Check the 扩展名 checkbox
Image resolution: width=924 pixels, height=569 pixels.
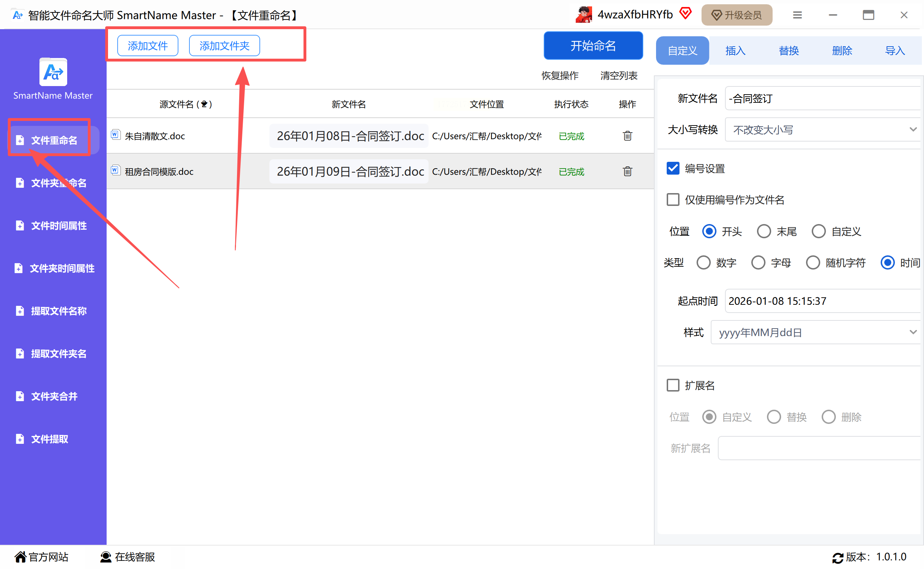click(x=673, y=385)
